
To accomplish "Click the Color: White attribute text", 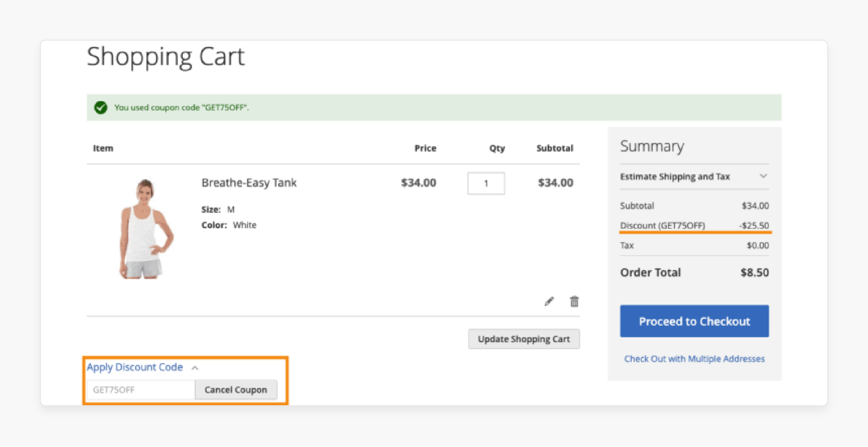I will (x=229, y=225).
